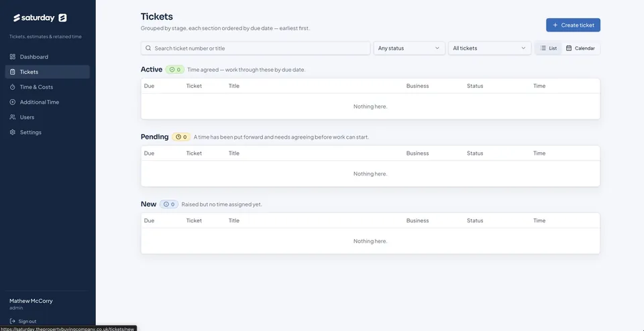644x331 pixels.
Task: Open the All tickets dropdown
Action: pyautogui.click(x=489, y=48)
